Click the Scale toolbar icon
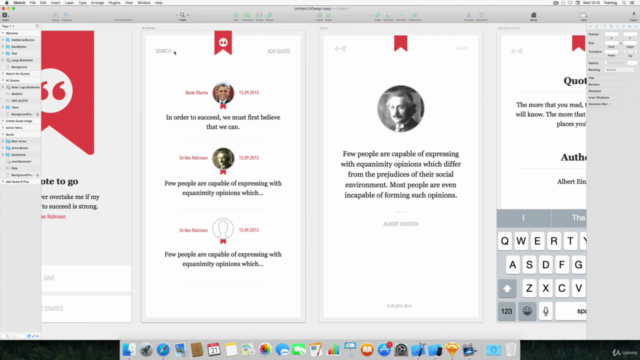The image size is (640, 360). [x=328, y=16]
